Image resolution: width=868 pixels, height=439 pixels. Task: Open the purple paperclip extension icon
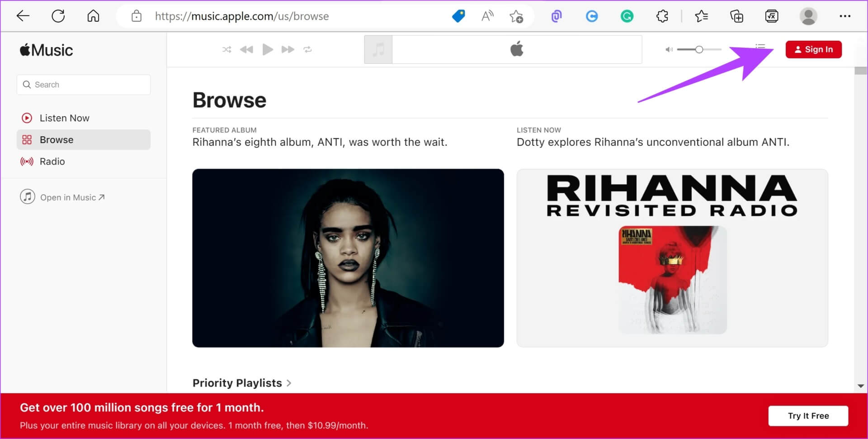point(556,16)
